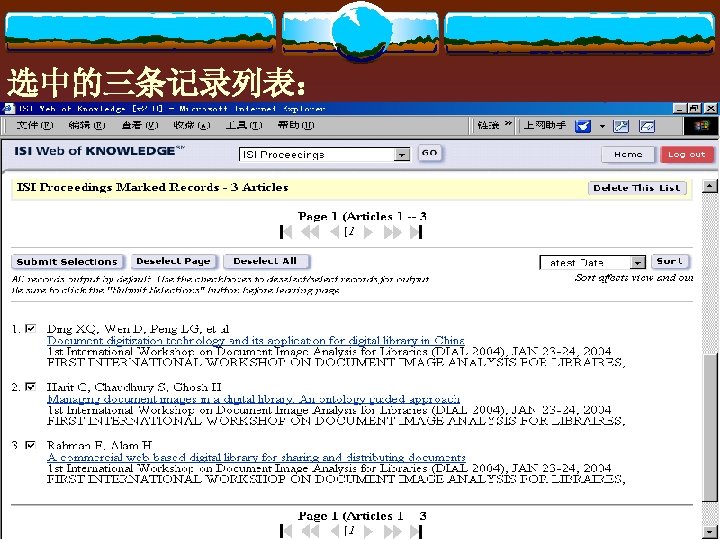Screen dimensions: 720x540
Task: Click Deselect All button
Action: tap(265, 261)
